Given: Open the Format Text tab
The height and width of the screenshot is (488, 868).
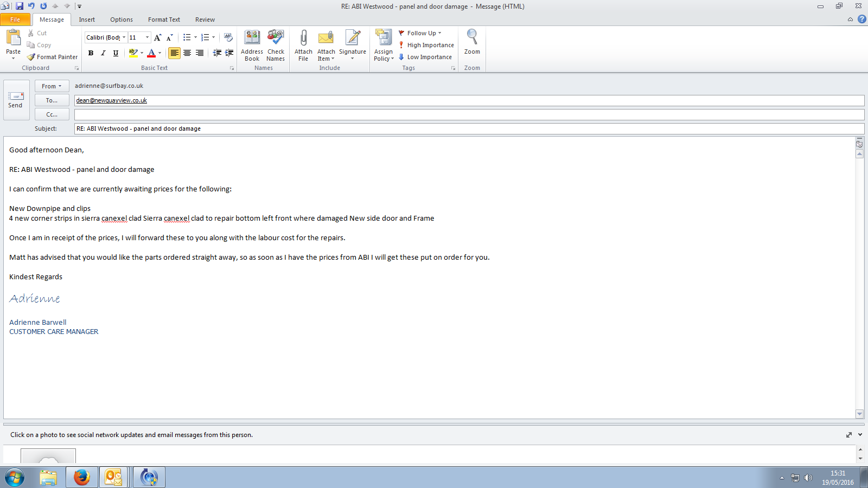Looking at the screenshot, I should (x=164, y=20).
